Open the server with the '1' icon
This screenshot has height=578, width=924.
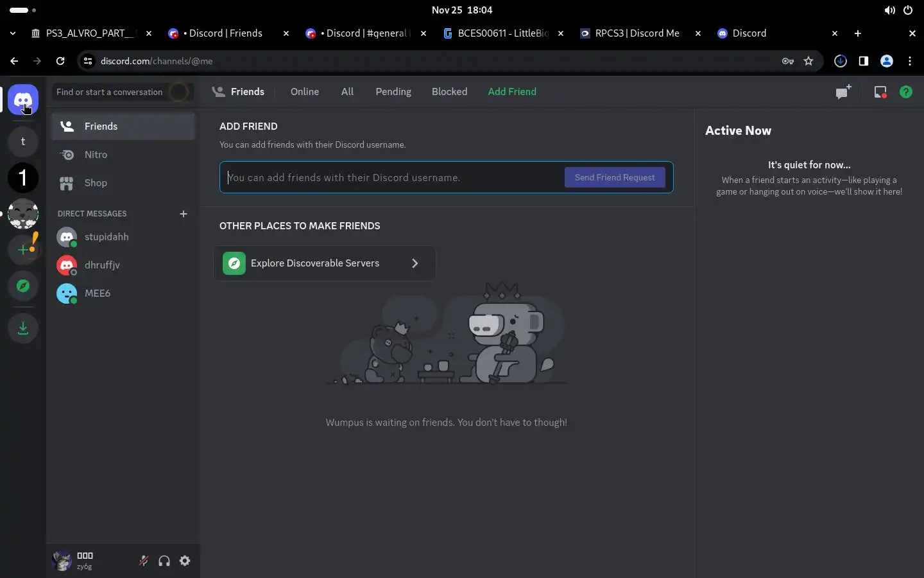[x=23, y=177]
